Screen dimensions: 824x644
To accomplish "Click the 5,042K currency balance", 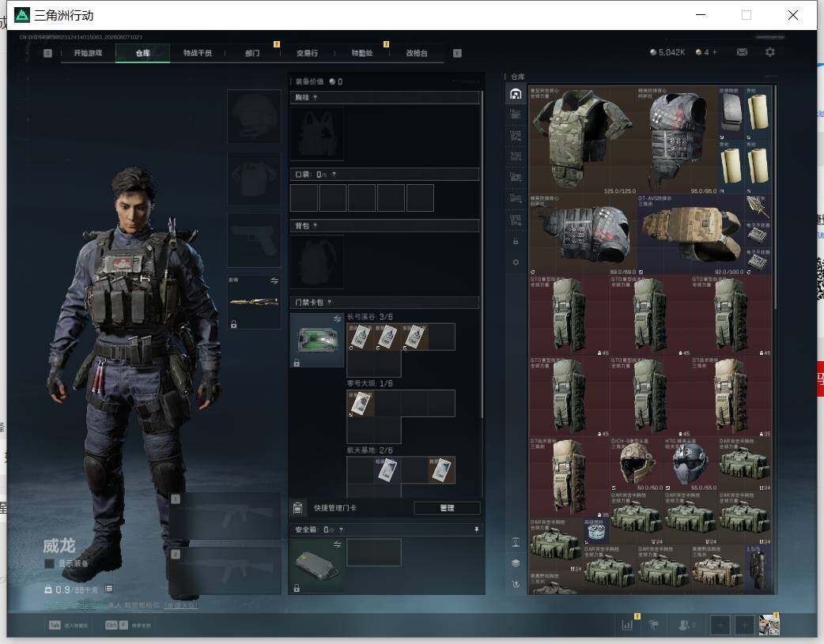I will click(x=667, y=52).
